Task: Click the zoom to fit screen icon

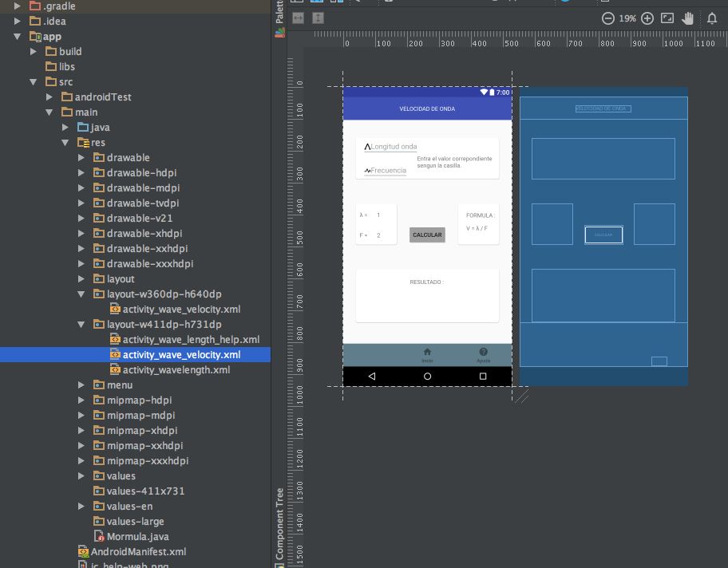Action: pyautogui.click(x=667, y=18)
